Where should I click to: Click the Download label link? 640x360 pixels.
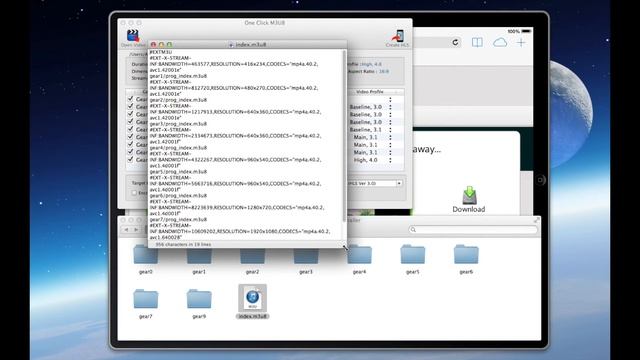469,209
